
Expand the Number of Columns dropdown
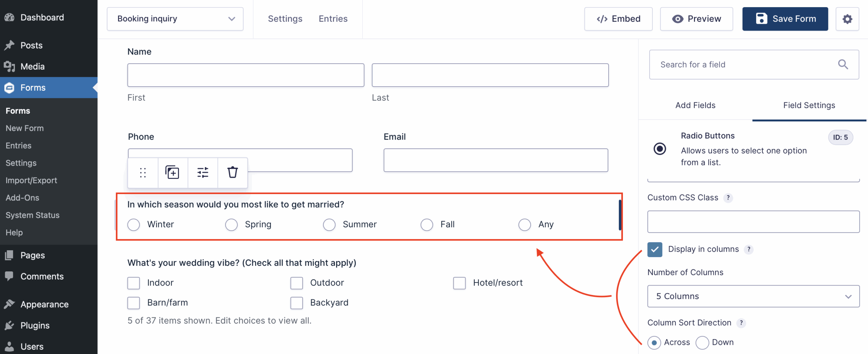click(753, 296)
